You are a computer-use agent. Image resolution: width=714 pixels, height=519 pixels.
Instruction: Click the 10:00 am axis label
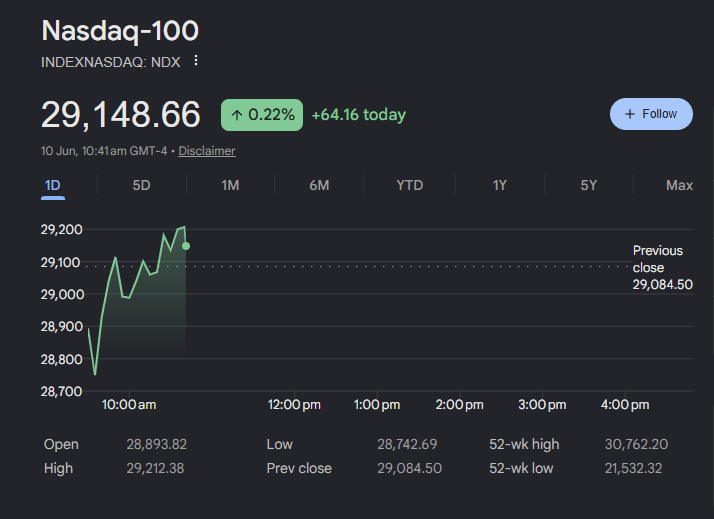[129, 405]
